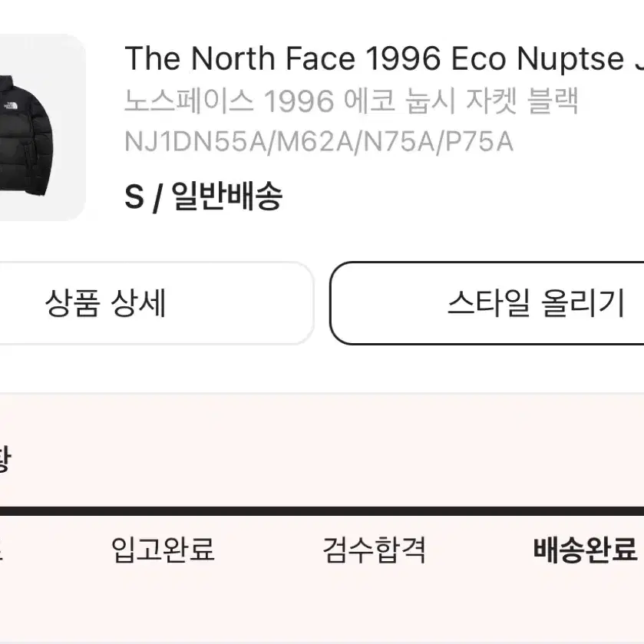Click the word "Nuptse" in product title
The image size is (644, 644).
(x=570, y=59)
